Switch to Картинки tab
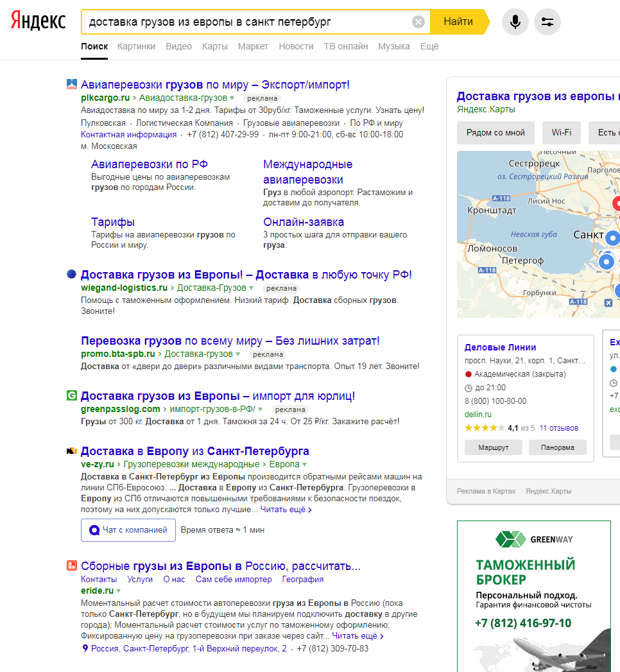 136,46
